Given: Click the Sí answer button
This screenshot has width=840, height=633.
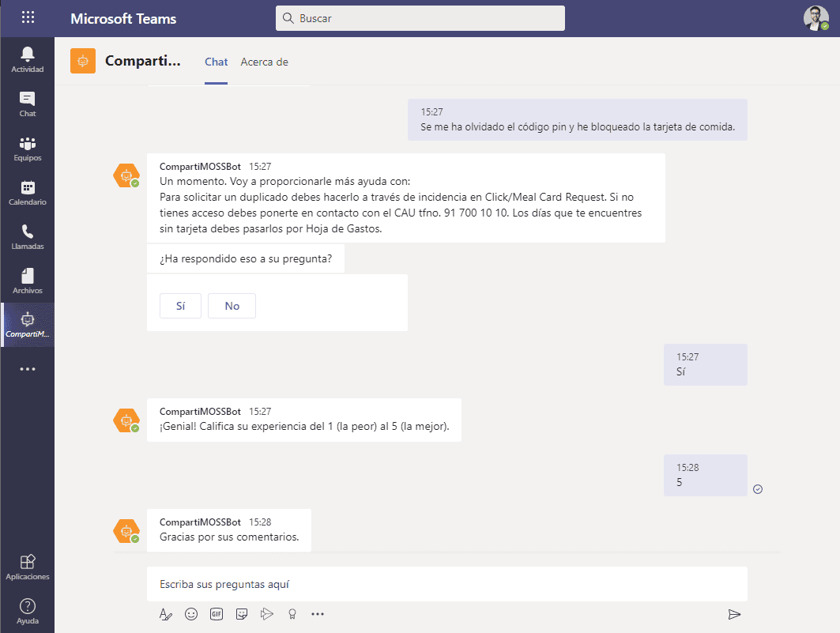Looking at the screenshot, I should pyautogui.click(x=180, y=306).
